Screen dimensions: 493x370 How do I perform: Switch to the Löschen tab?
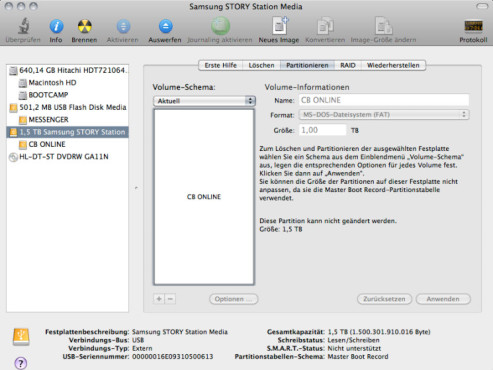coord(261,65)
